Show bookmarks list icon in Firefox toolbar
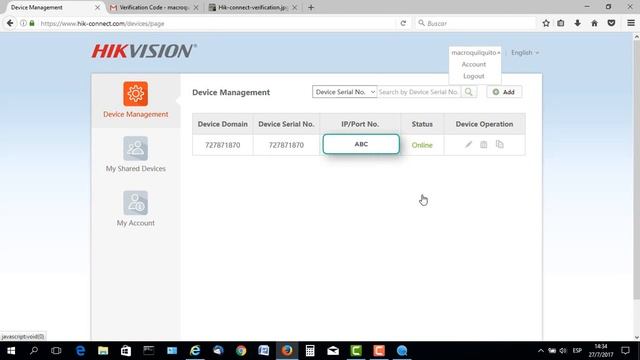Screen dimensions: 640x360 click(561, 23)
